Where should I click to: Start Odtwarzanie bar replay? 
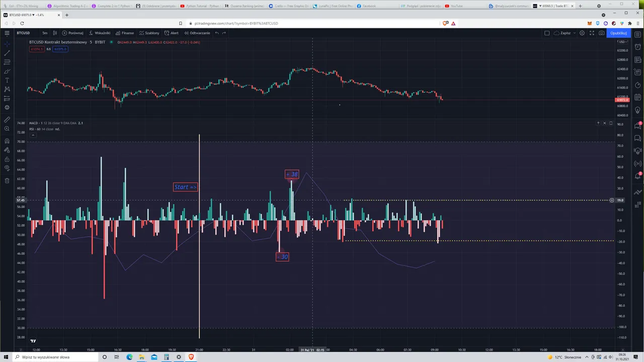coord(197,33)
